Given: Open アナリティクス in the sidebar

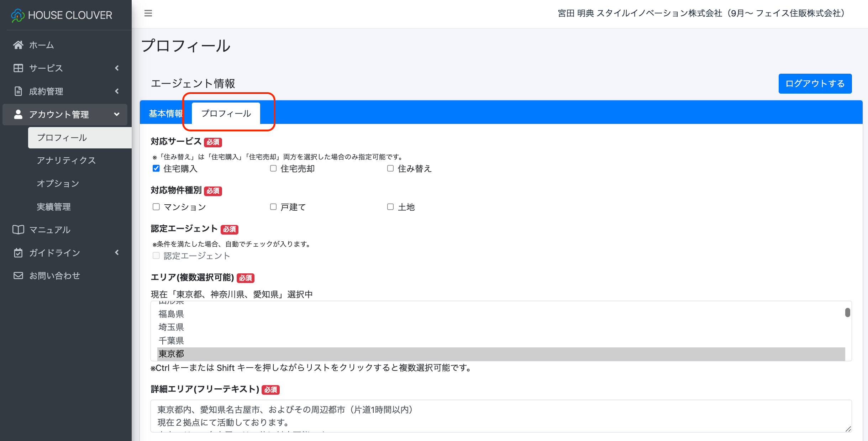Looking at the screenshot, I should point(66,161).
